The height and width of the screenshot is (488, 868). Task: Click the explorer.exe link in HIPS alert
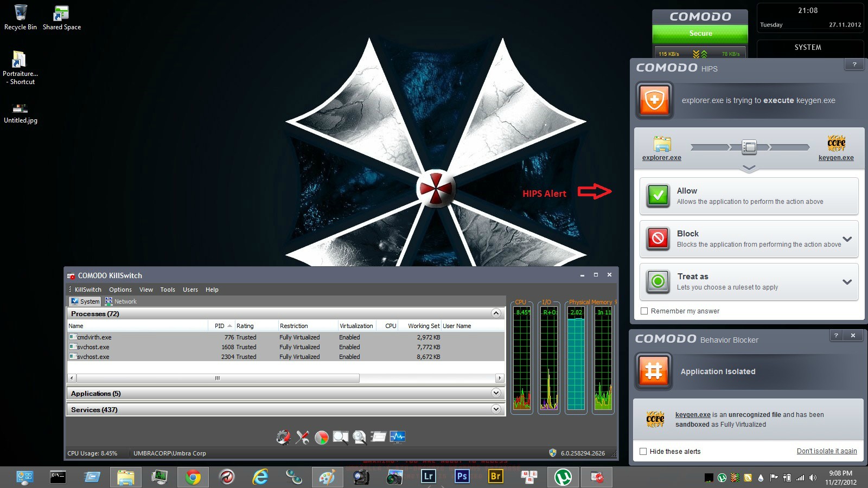[662, 158]
